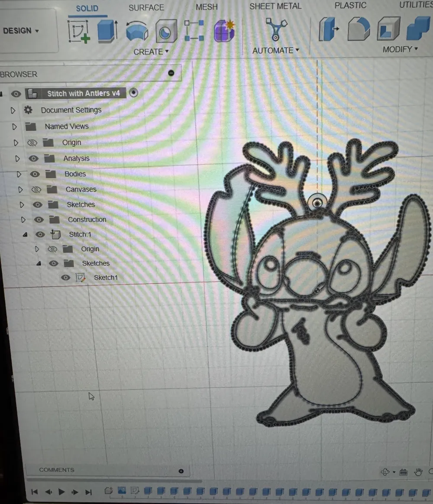The height and width of the screenshot is (504, 433).
Task: Select the Fillet modify icon
Action: pyautogui.click(x=359, y=29)
